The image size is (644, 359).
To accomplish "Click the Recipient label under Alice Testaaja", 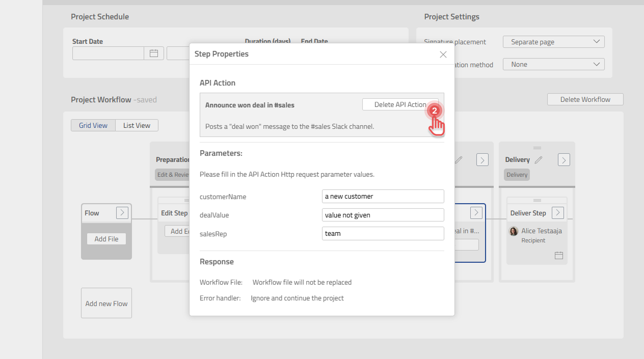I will 533,240.
